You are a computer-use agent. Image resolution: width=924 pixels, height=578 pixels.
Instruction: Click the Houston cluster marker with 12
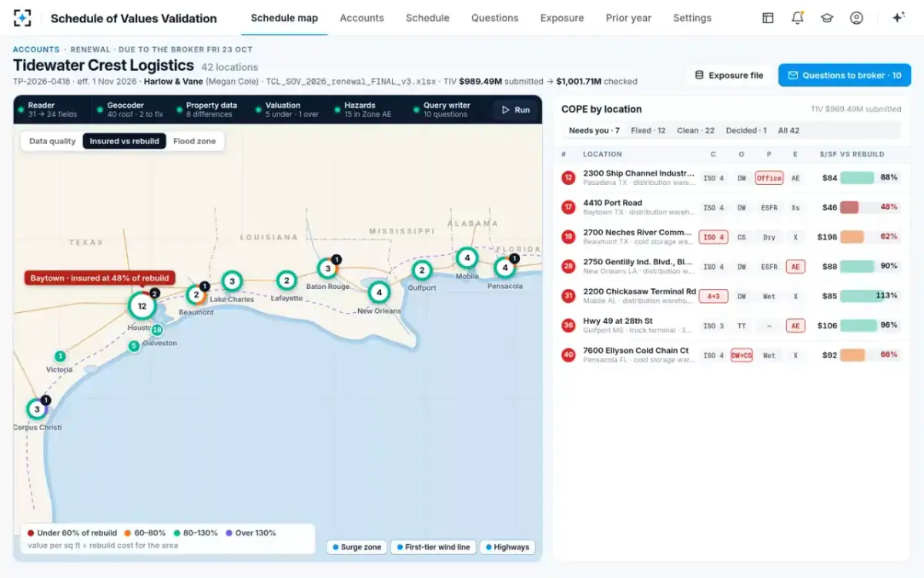tap(142, 305)
